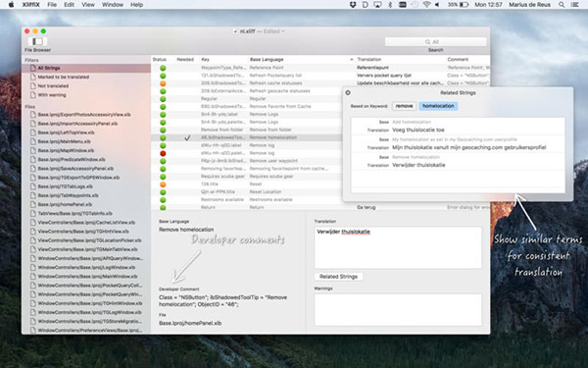
Task: Open the XliffiX application menu
Action: click(x=30, y=5)
